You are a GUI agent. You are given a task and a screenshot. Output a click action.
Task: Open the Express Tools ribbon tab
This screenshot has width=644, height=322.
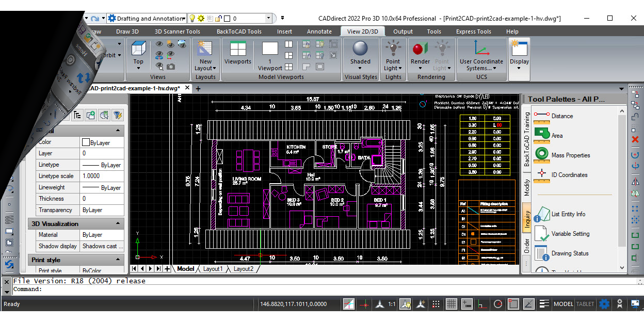coord(473,31)
